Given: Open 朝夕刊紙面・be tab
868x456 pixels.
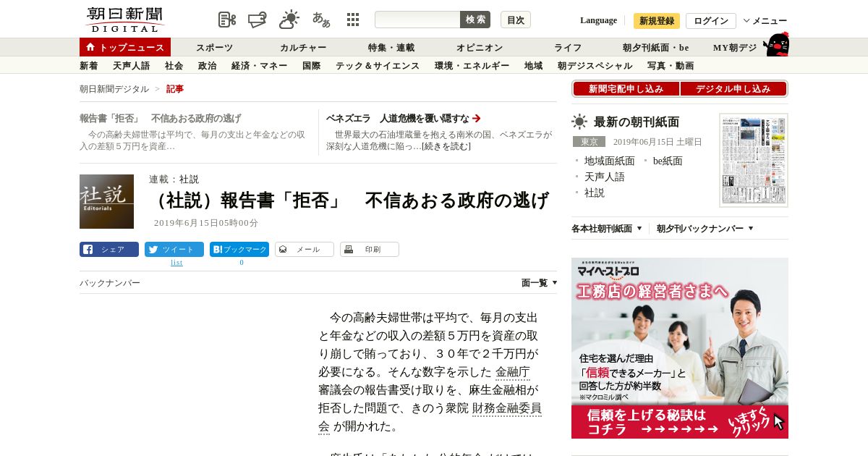Looking at the screenshot, I should 655,48.
